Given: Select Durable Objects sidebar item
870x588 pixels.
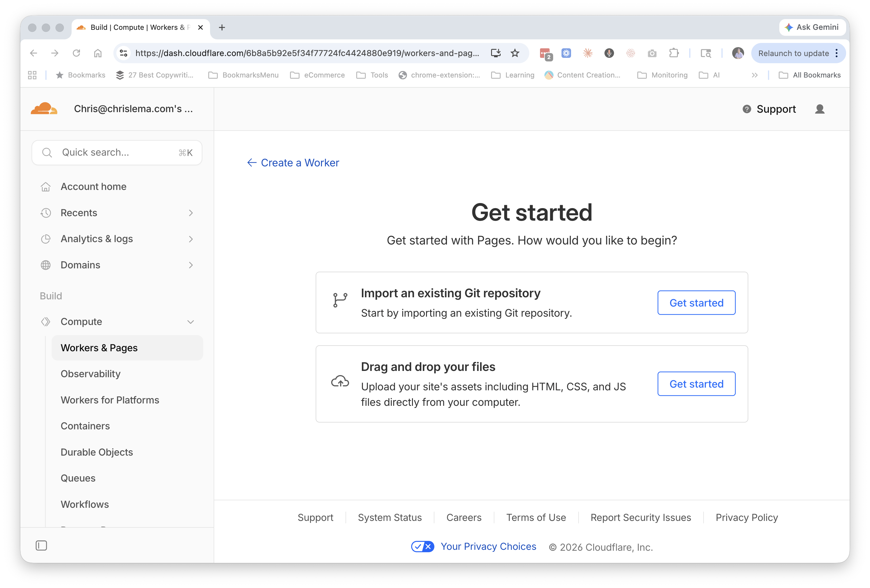Looking at the screenshot, I should coord(97,452).
